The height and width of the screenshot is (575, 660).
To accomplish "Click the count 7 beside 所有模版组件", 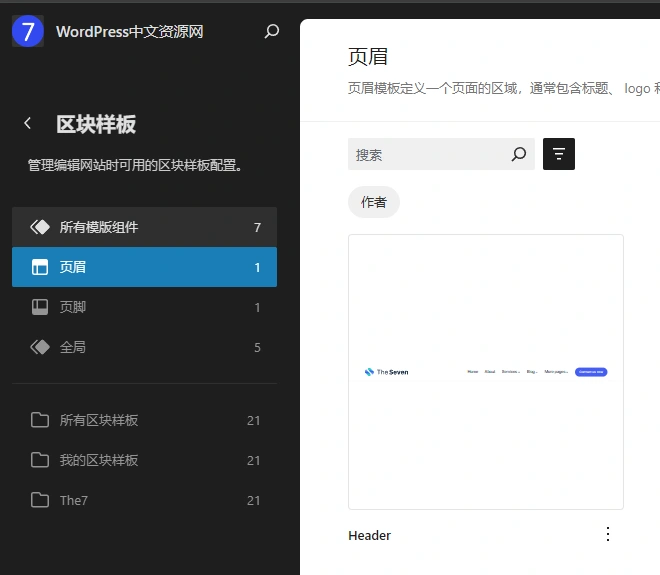I will click(257, 228).
